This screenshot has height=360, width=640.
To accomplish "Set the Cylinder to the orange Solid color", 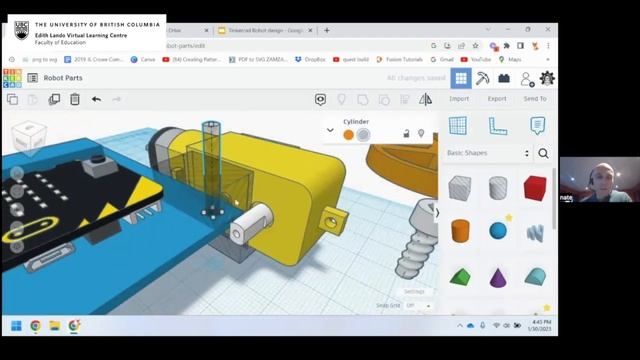I will tap(349, 135).
